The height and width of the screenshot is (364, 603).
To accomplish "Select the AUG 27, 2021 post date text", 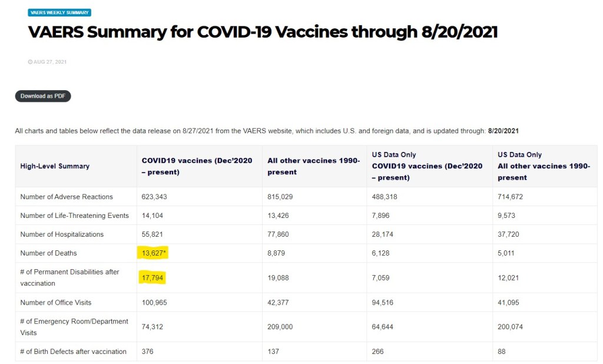I will [x=50, y=62].
